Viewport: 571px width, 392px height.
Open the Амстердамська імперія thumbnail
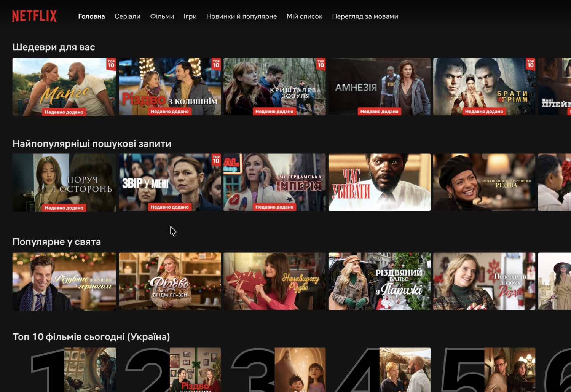tap(274, 182)
